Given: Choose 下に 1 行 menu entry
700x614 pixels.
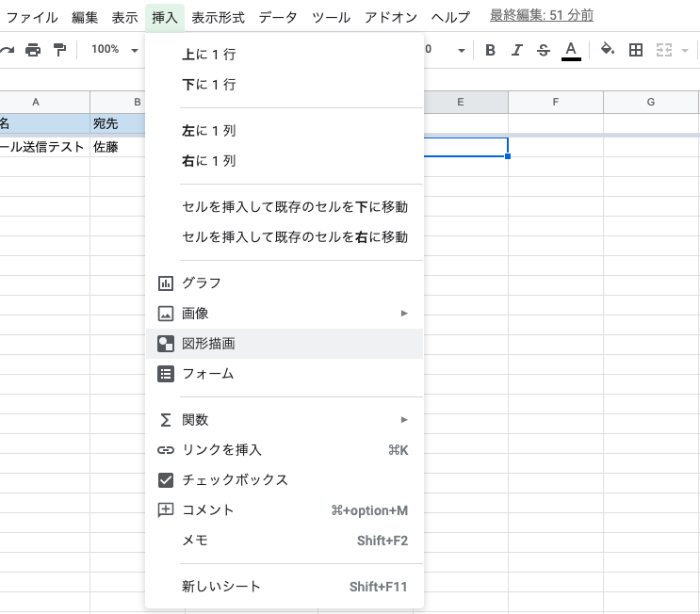Looking at the screenshot, I should point(285,85).
